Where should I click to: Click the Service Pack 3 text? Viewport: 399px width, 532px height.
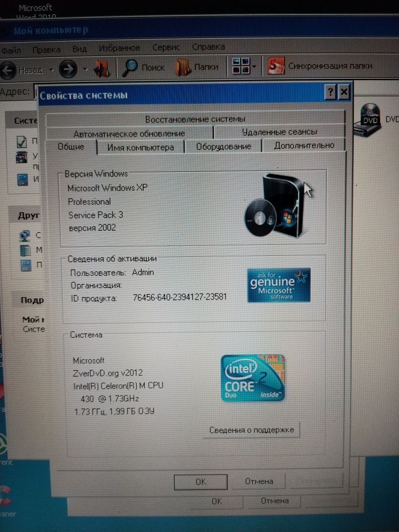96,215
